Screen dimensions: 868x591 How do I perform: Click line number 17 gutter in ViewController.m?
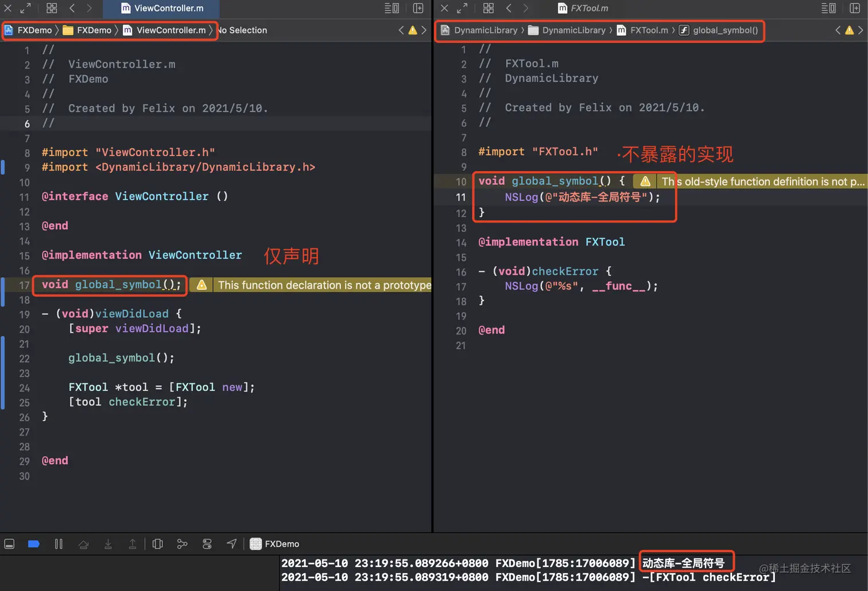[24, 285]
